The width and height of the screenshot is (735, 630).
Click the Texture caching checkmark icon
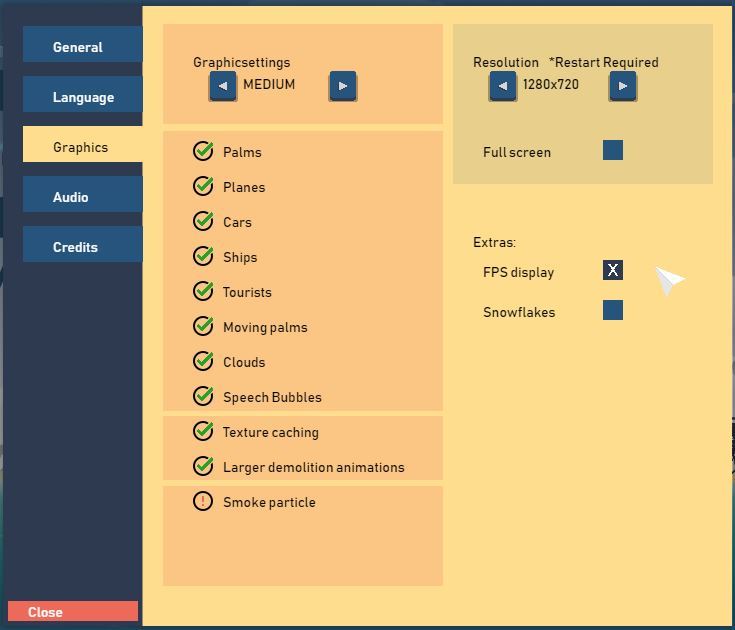coord(203,431)
